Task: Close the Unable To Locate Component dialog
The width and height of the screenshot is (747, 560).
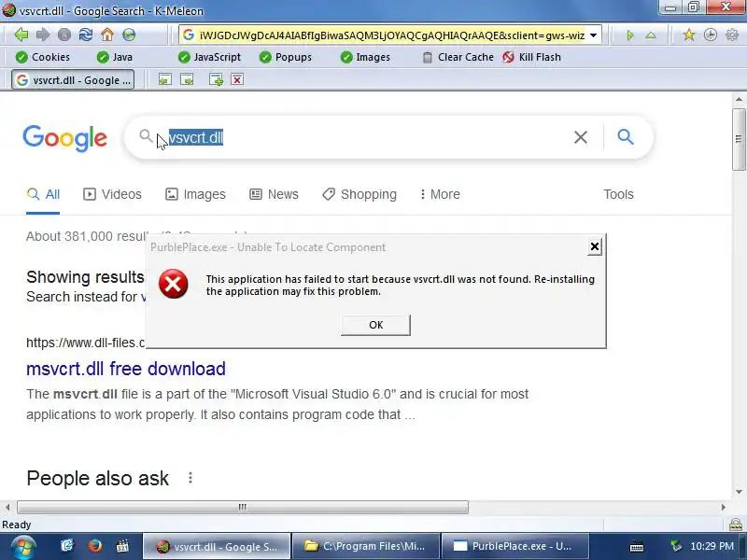Action: point(594,246)
